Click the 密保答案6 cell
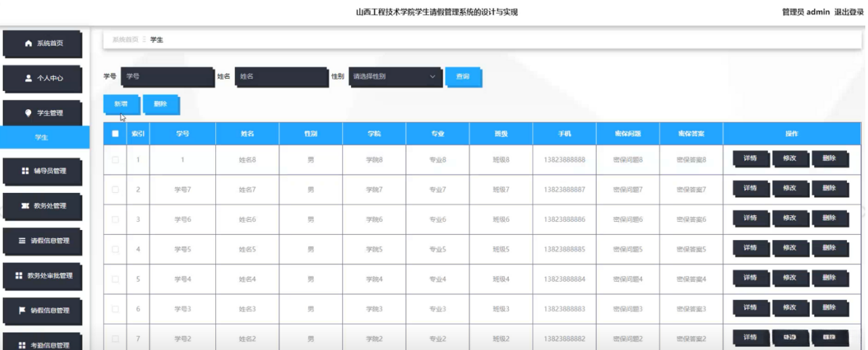The height and width of the screenshot is (350, 868). (x=691, y=219)
